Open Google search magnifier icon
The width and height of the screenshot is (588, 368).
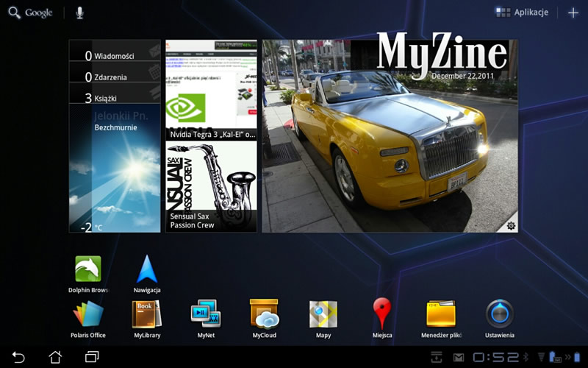[14, 13]
